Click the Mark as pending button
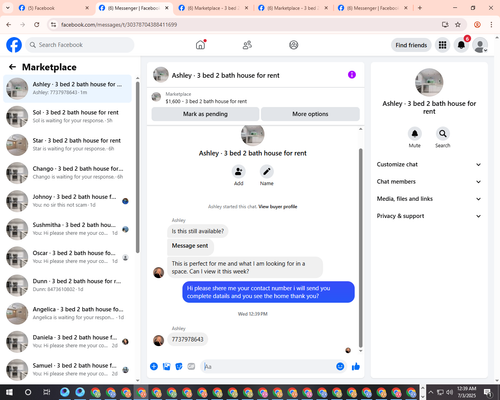Image resolution: width=500 pixels, height=400 pixels. pos(205,114)
